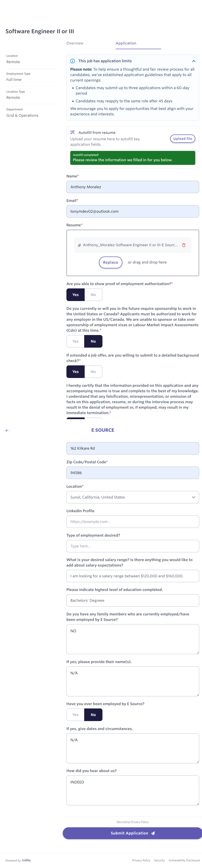Collapse the application limits notice chevron
Image resolution: width=202 pixels, height=868 pixels.
tap(194, 61)
